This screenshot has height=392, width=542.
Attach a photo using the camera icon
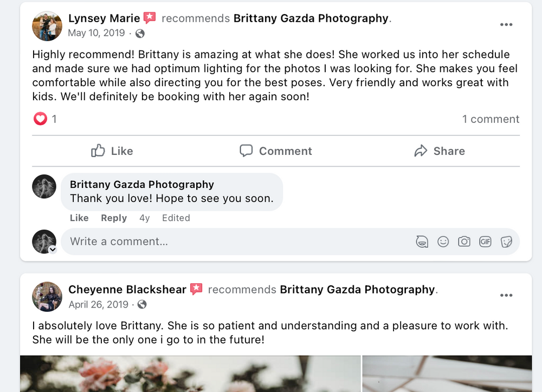pos(464,242)
